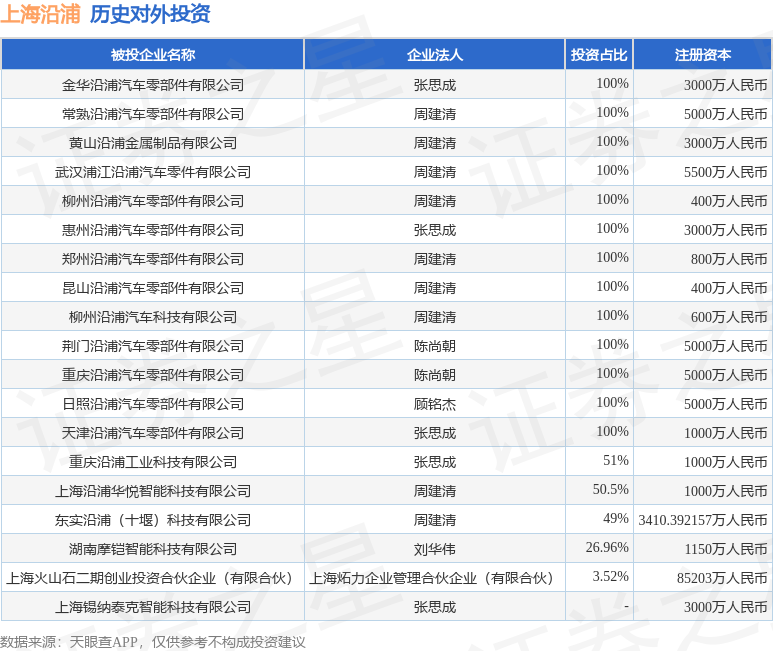The width and height of the screenshot is (773, 651).
Task: Click legal representative 刘华伟
Action: pos(434,549)
